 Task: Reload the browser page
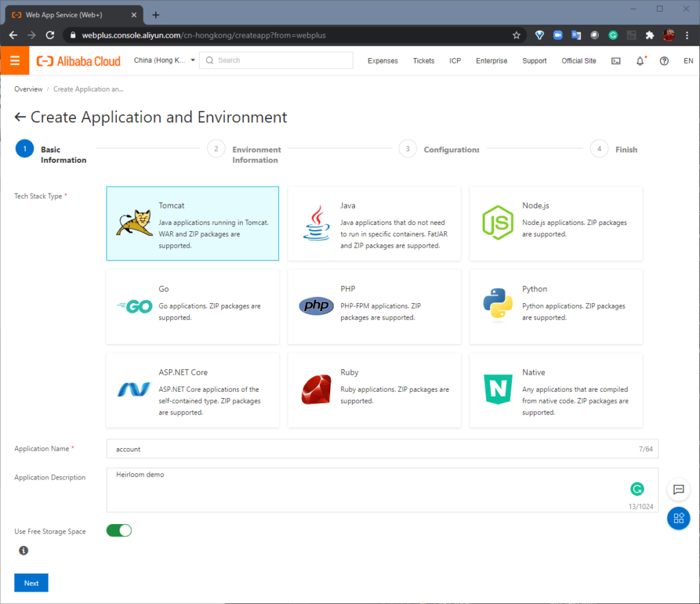click(x=50, y=36)
